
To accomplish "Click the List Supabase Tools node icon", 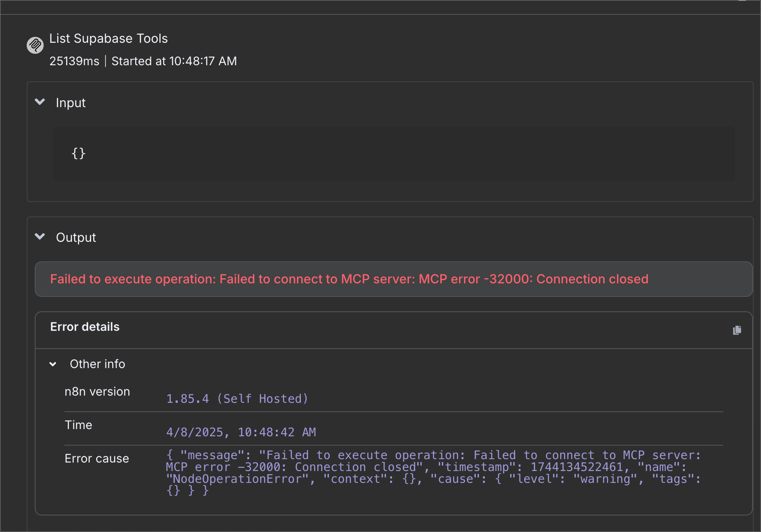I will [35, 45].
